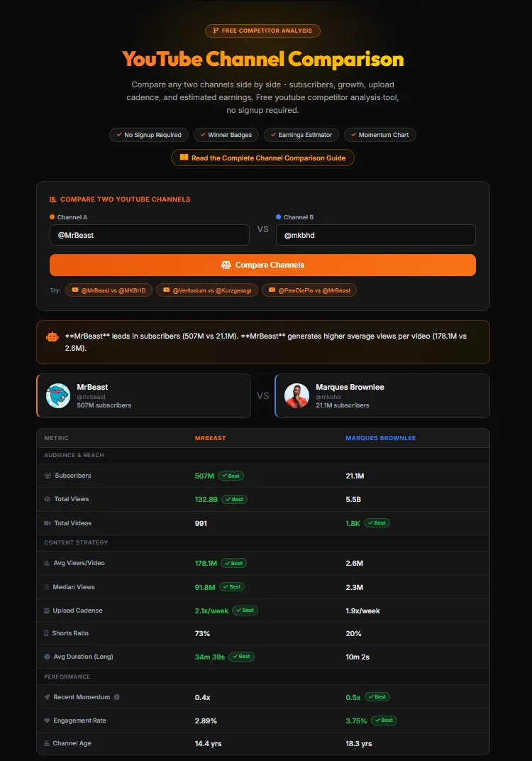Click the Shorts Ratio phone icon
Screen dimensions: 532x761
coord(47,633)
